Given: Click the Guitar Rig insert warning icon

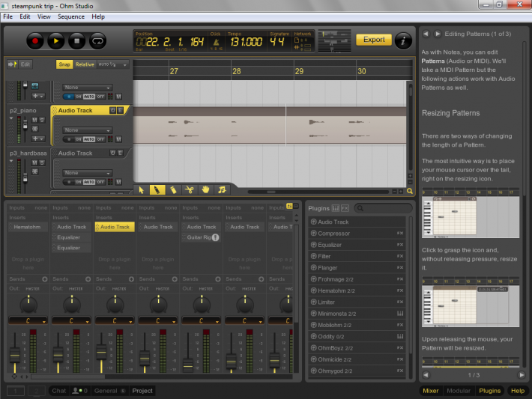Looking at the screenshot, I should click(x=216, y=237).
